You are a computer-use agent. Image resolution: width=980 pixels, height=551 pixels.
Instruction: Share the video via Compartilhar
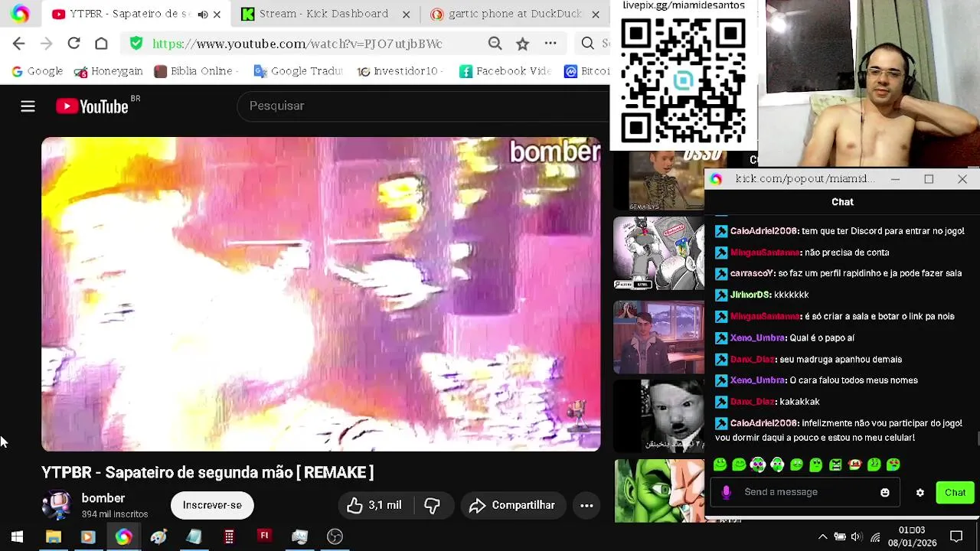pos(512,505)
